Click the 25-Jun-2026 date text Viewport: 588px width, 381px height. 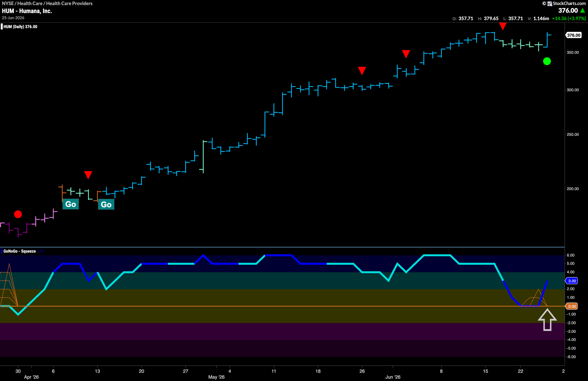13,18
